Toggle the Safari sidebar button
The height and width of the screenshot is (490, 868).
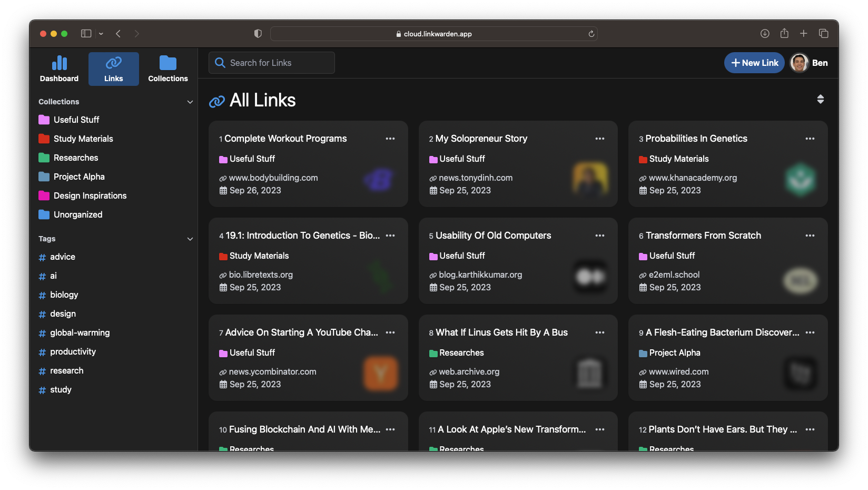click(x=86, y=34)
